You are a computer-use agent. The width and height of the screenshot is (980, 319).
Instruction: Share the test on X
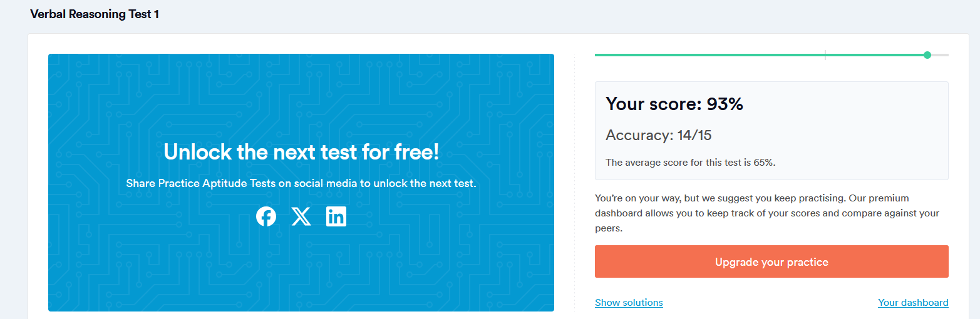(x=301, y=216)
